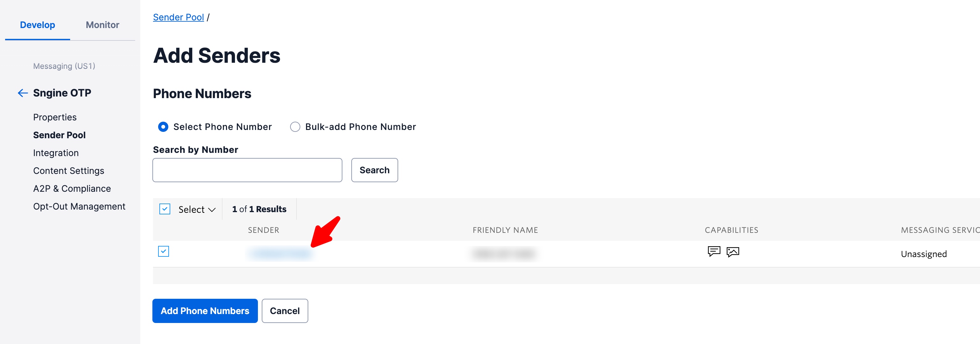
Task: Open A2P & Compliance section
Action: tap(72, 189)
